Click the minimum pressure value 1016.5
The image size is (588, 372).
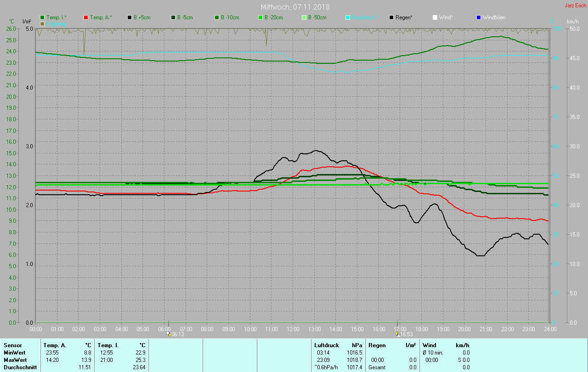pos(355,352)
